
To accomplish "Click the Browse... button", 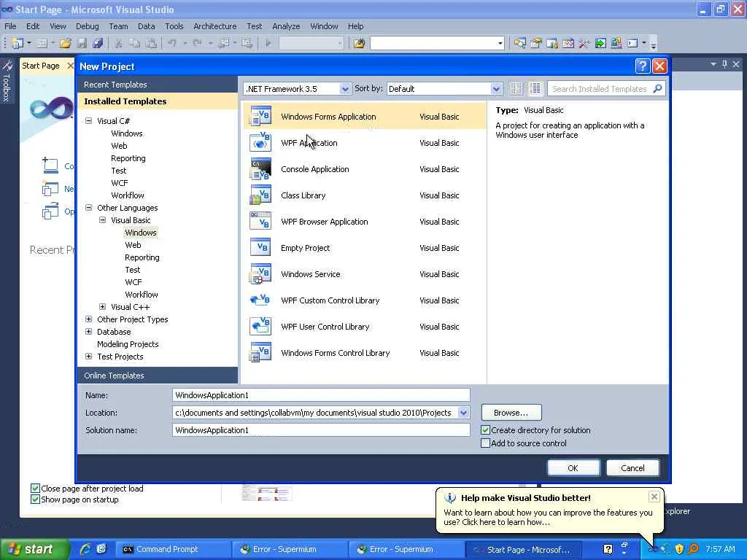I will tap(511, 413).
